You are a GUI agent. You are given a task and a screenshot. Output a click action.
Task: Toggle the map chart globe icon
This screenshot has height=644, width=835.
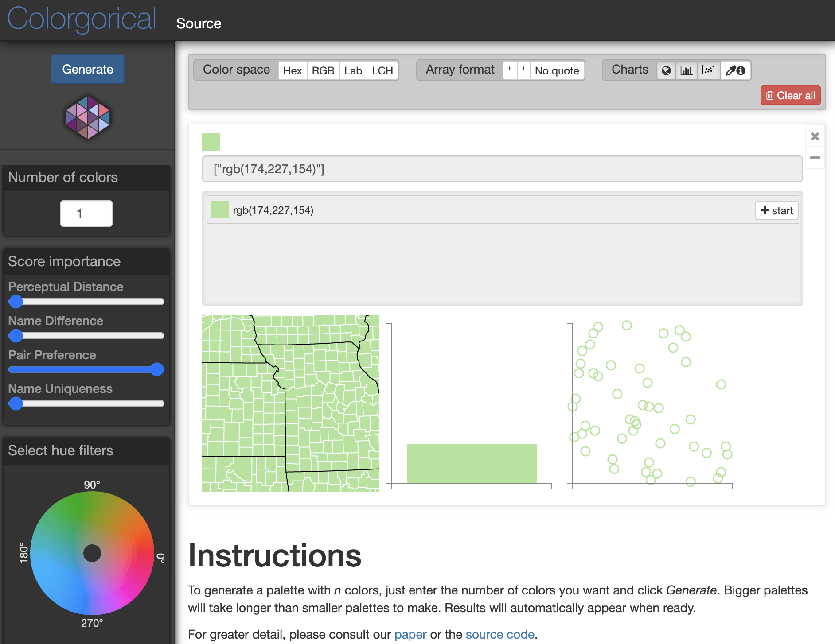click(x=666, y=70)
